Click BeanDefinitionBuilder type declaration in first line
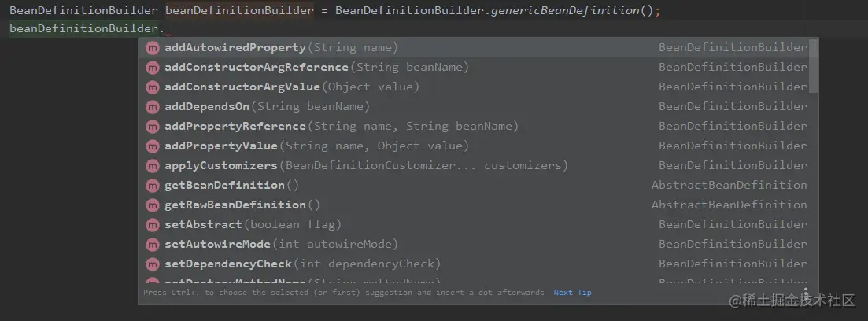 point(83,11)
